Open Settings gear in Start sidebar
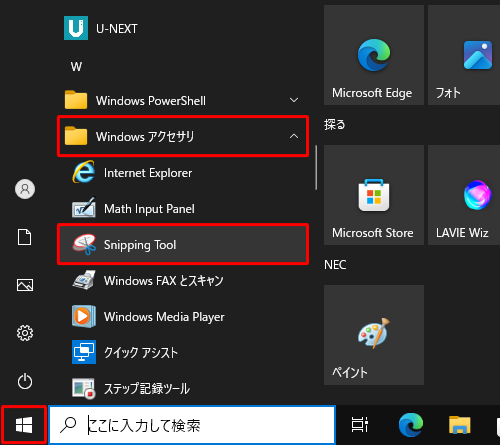The image size is (500, 445). coord(25,333)
